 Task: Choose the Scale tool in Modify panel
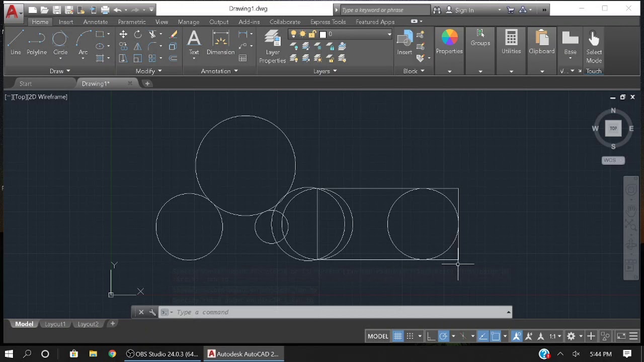(x=137, y=58)
